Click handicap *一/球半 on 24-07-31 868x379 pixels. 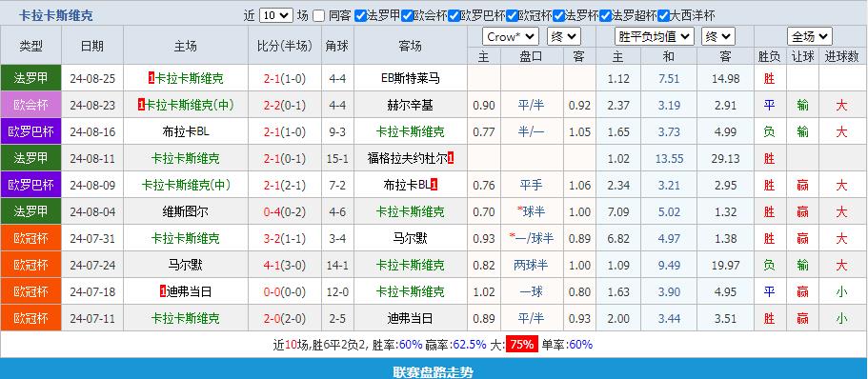click(x=532, y=238)
